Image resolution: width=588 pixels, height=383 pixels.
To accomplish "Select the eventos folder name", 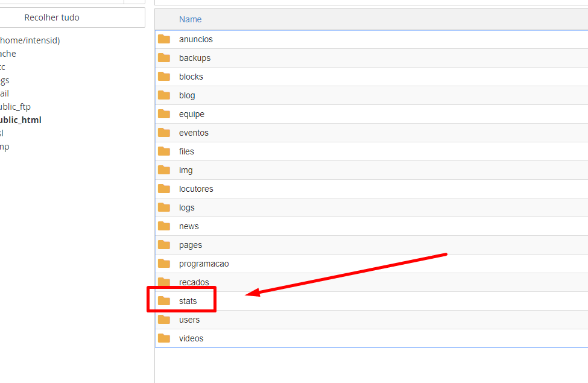I will coord(194,133).
